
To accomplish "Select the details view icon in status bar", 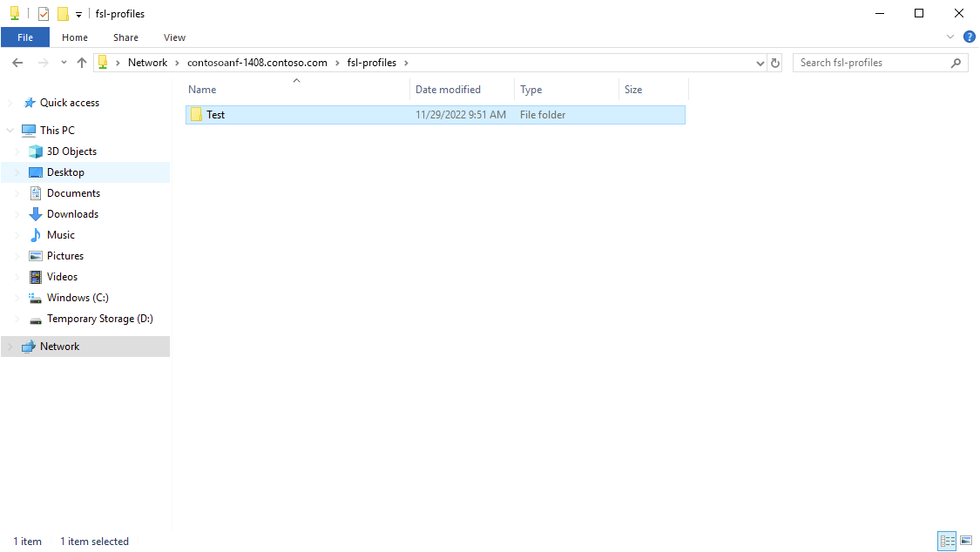I will [x=947, y=541].
